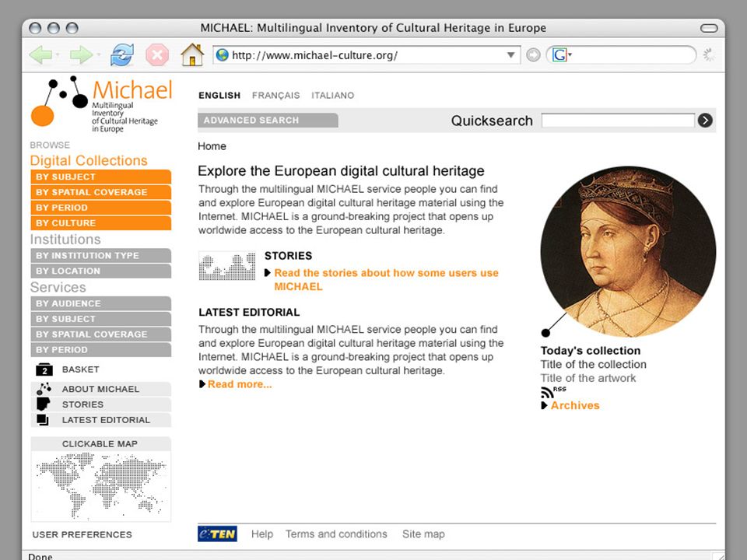
Task: Click the 'Home' breadcrumb text
Action: click(212, 146)
